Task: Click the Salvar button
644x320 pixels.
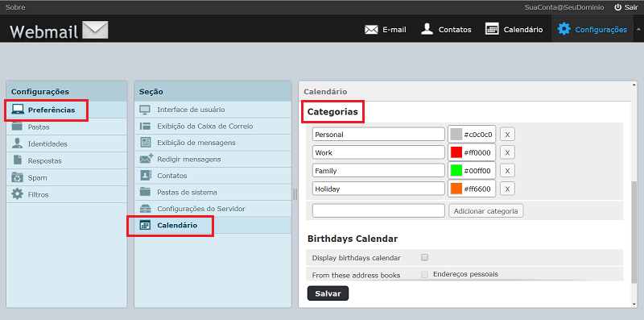Action: coord(328,293)
